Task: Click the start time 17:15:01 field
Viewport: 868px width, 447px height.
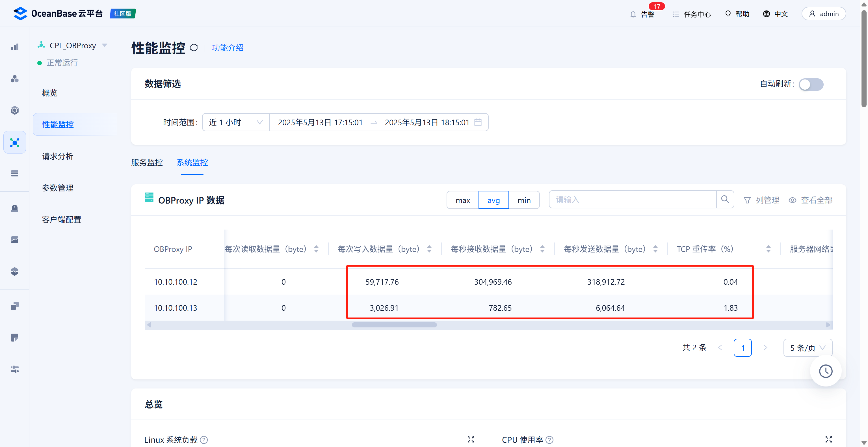Action: [320, 122]
